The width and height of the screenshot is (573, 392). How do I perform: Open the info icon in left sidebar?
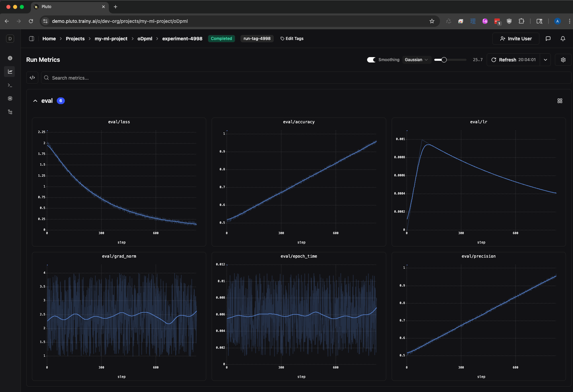10,58
